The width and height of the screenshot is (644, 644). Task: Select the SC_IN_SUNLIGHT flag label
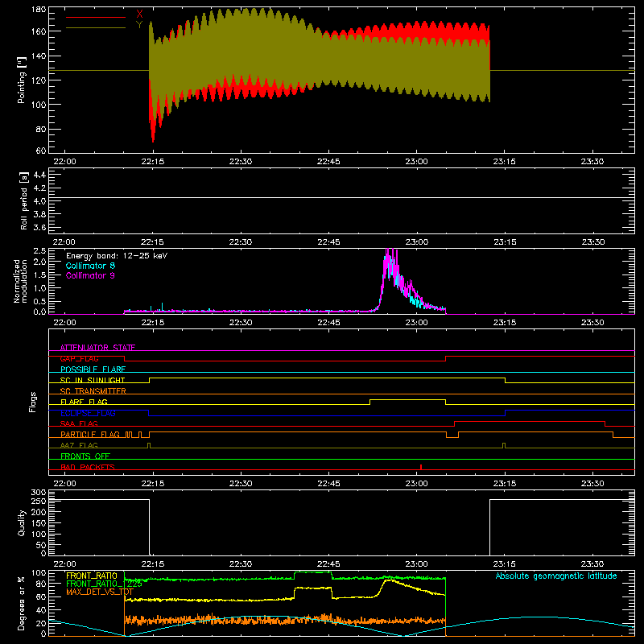(x=93, y=380)
